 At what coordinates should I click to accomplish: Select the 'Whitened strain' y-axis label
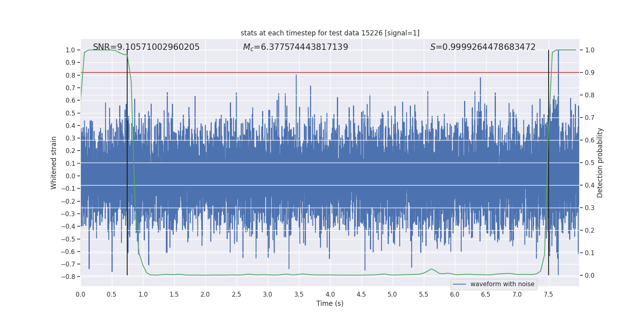[54, 163]
